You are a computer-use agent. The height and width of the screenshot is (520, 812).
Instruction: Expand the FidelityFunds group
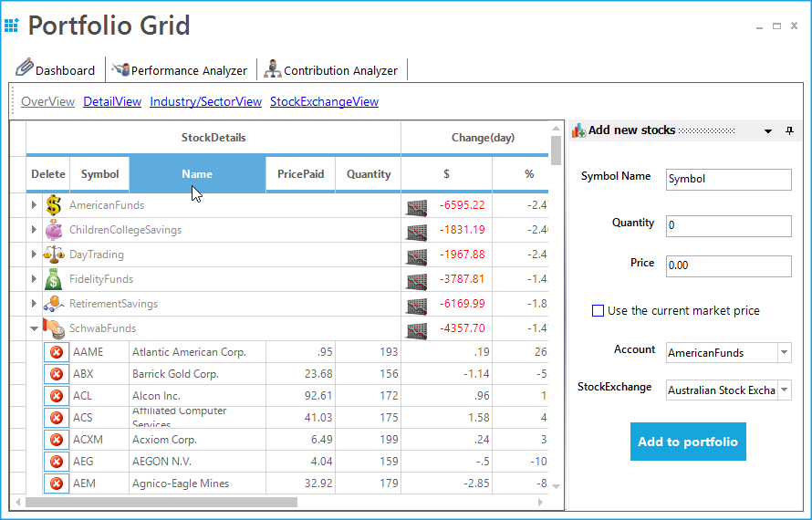(x=34, y=278)
